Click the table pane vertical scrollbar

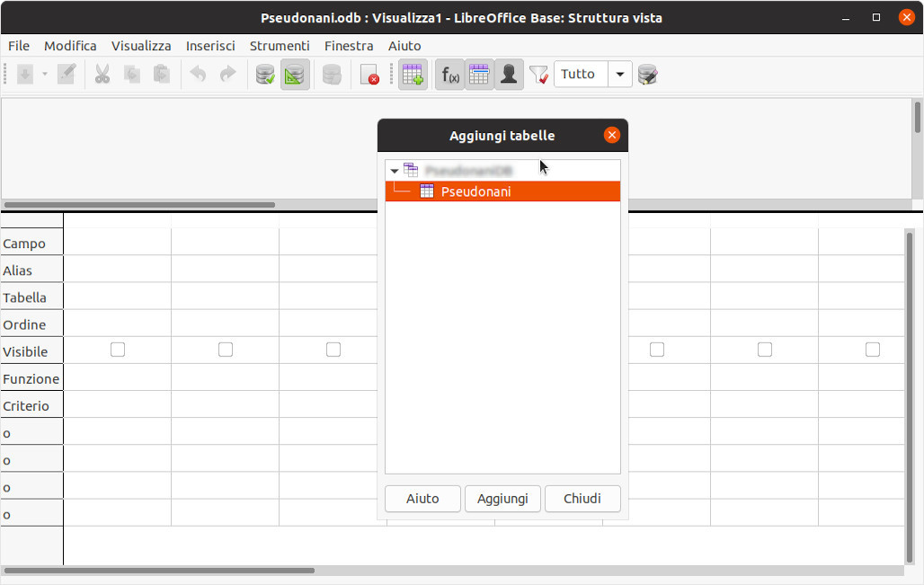pyautogui.click(x=917, y=118)
